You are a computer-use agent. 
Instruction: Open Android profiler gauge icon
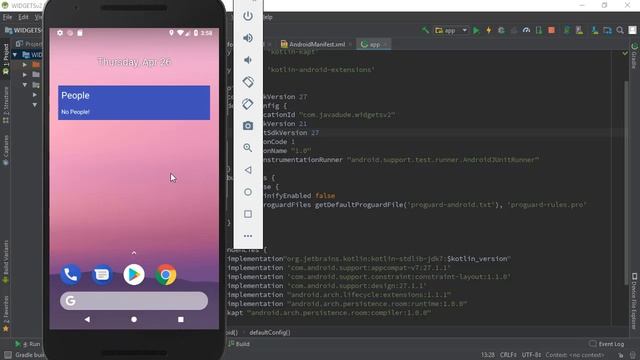527,30
